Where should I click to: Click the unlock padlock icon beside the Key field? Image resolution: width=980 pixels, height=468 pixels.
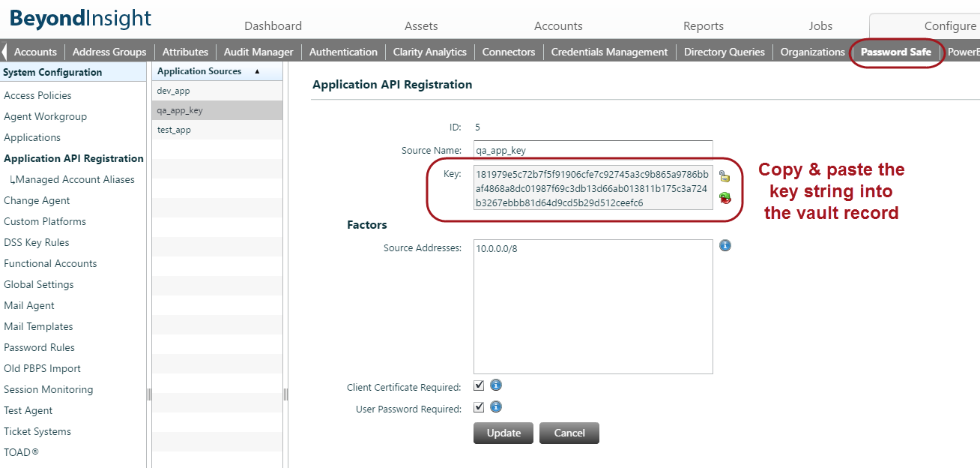tap(724, 176)
